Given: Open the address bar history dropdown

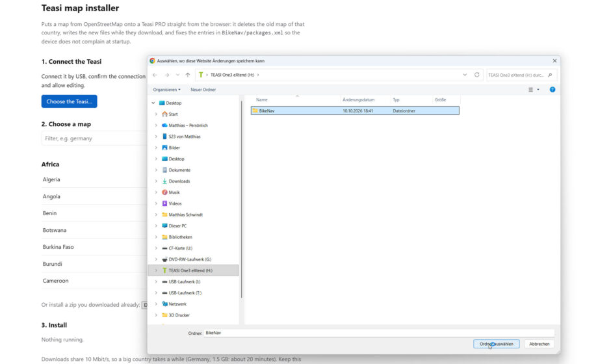Looking at the screenshot, I should click(465, 75).
